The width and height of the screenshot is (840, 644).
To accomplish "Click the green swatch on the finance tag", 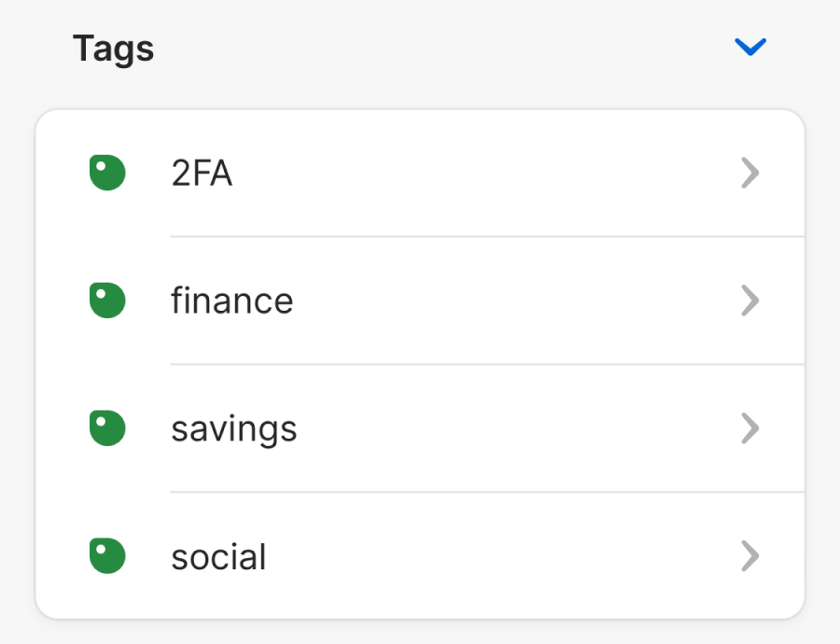I will 106,300.
